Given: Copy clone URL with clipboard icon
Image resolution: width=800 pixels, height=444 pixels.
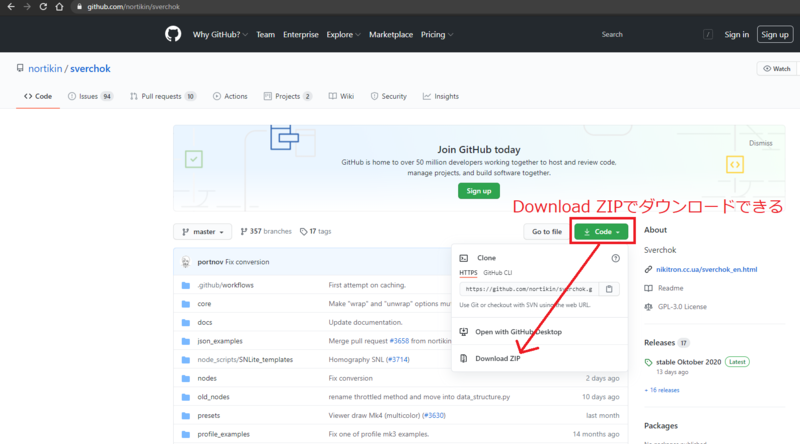Looking at the screenshot, I should pos(609,289).
